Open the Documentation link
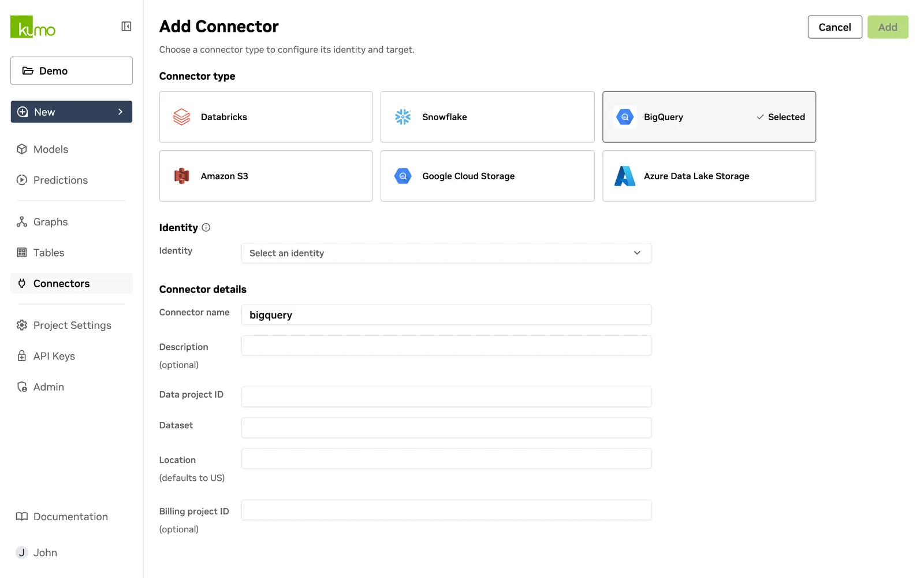Screen dimensions: 924x578 [x=72, y=517]
